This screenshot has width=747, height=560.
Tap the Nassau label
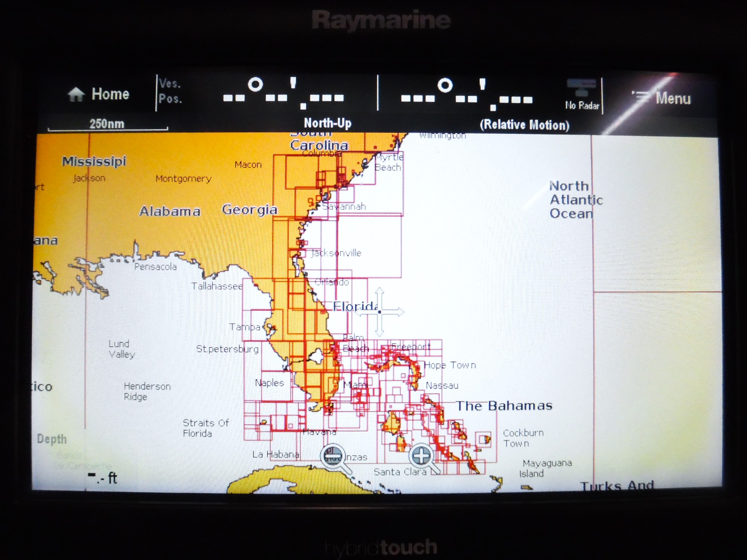click(442, 386)
